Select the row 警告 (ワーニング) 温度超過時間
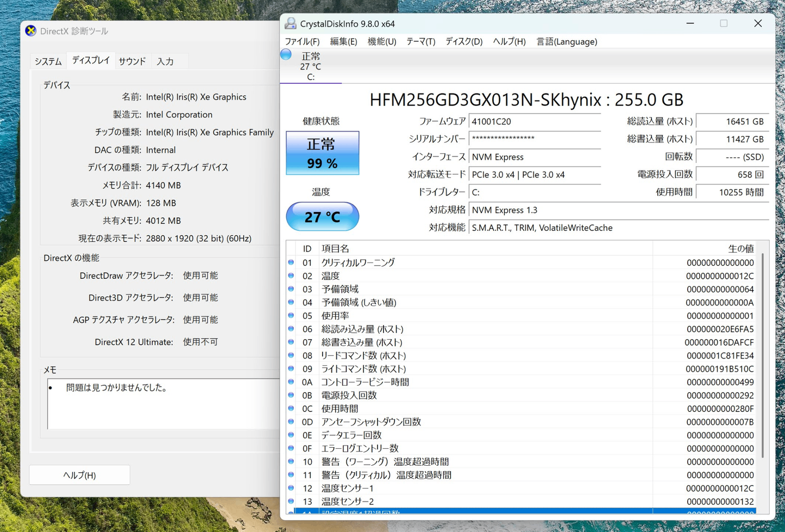 click(x=522, y=462)
